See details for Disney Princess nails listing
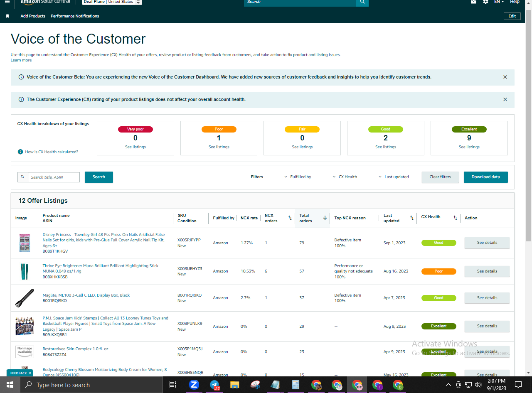 click(487, 243)
